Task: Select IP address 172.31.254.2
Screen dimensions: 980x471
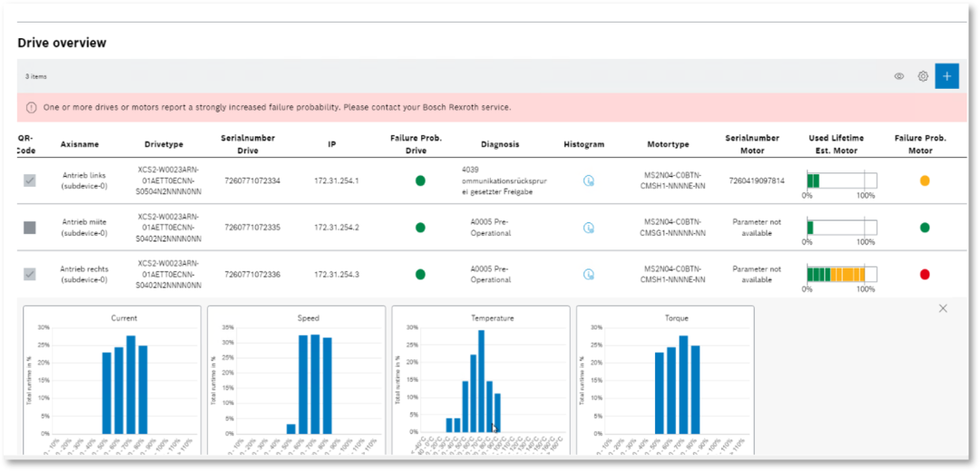Action: click(x=337, y=228)
